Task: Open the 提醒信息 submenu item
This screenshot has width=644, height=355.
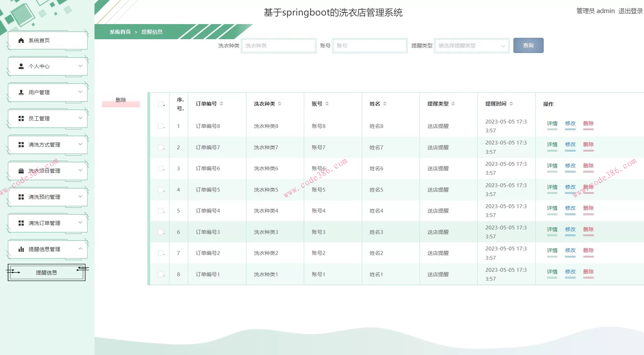Action: [46, 272]
